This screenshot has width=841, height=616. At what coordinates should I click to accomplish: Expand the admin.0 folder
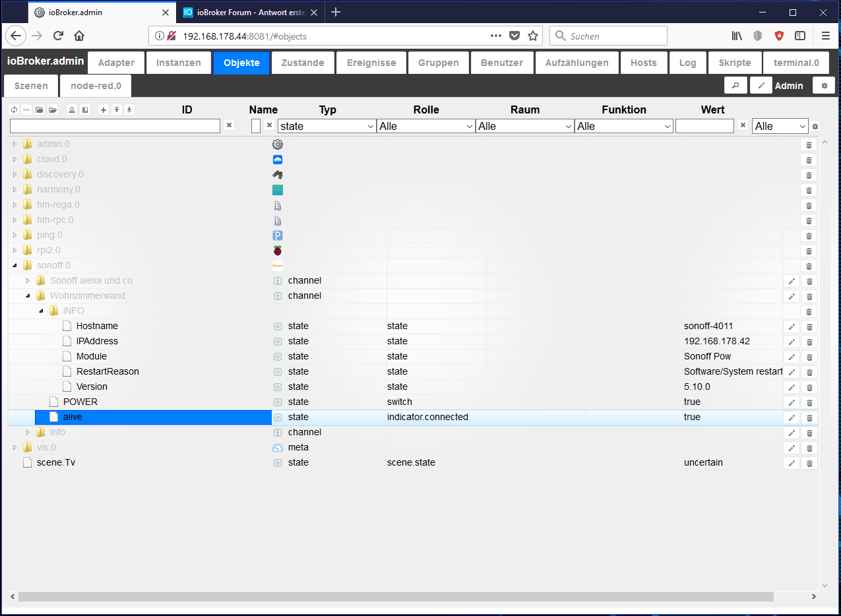point(15,144)
